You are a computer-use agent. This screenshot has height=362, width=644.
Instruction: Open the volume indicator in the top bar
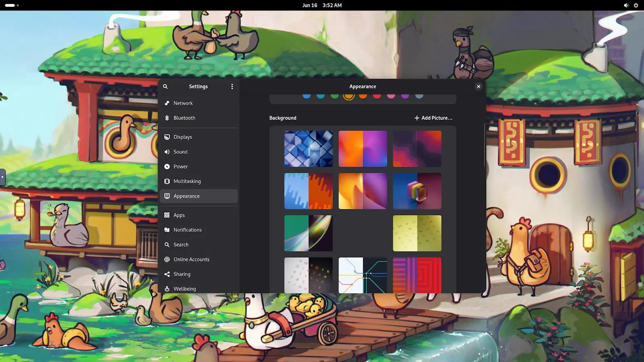pos(626,5)
